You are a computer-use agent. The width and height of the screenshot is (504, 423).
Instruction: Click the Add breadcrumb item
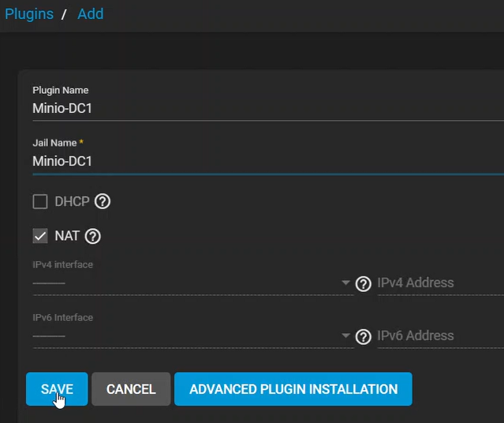coord(90,14)
